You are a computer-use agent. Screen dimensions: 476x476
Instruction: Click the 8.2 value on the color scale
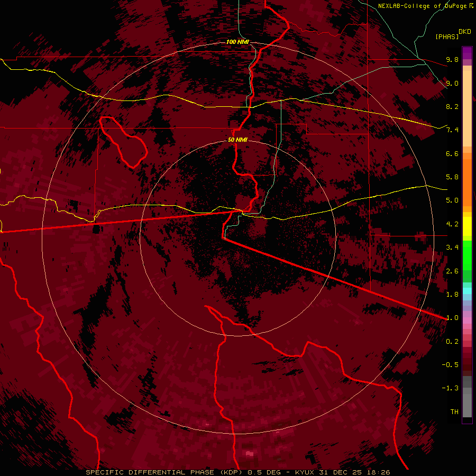point(452,106)
